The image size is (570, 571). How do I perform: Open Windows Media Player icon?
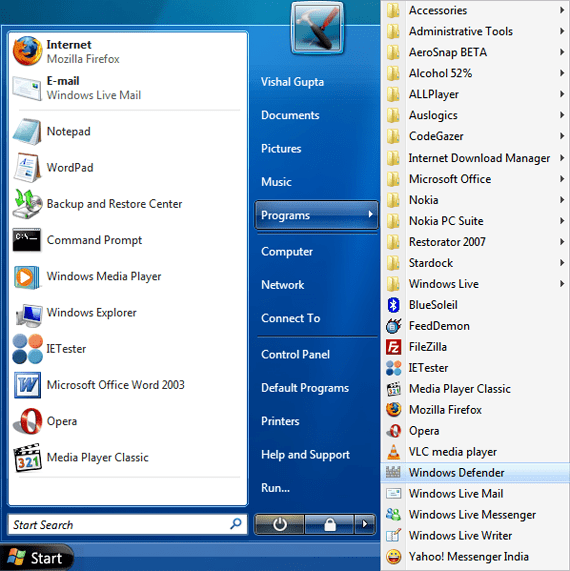pos(27,277)
